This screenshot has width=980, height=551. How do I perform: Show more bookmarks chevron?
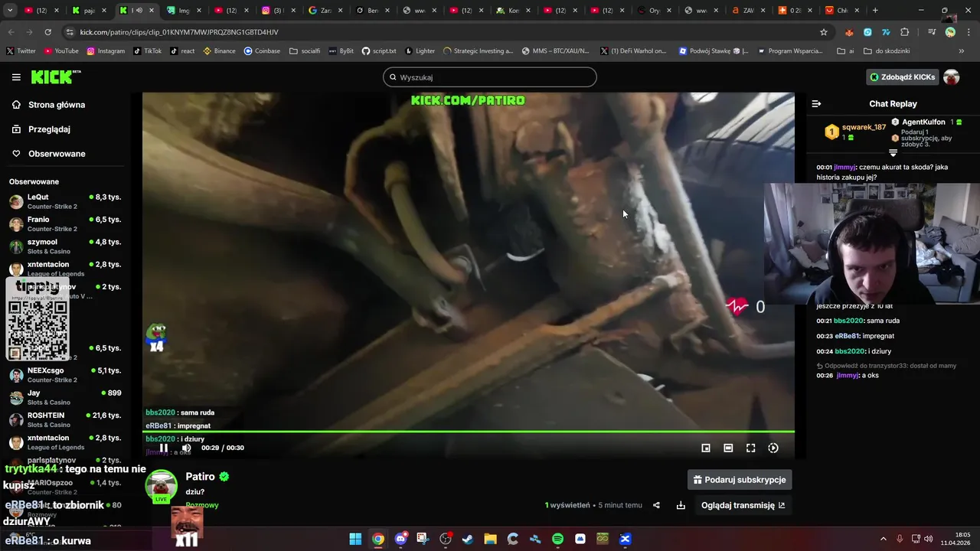click(962, 51)
